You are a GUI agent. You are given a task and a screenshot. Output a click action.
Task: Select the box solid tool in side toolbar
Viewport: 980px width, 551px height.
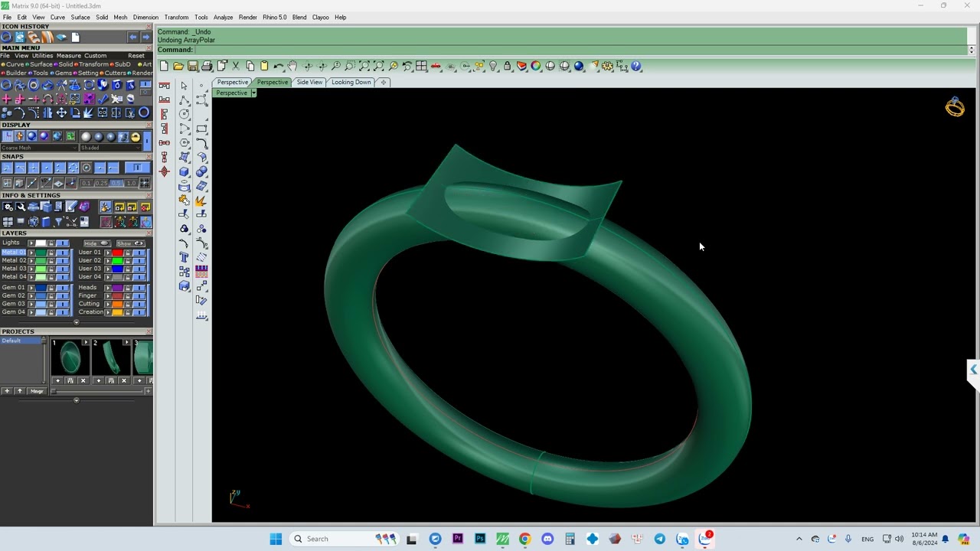pyautogui.click(x=184, y=171)
